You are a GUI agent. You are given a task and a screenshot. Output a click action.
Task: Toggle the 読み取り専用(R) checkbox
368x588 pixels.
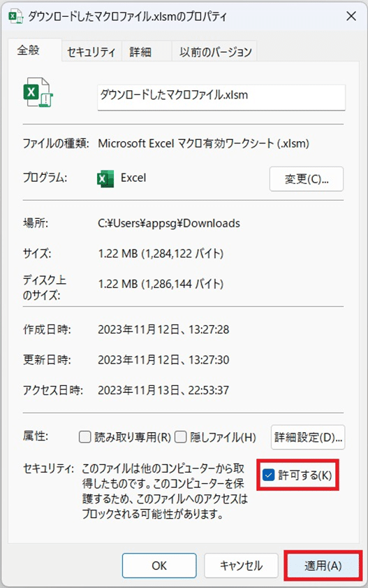point(85,437)
